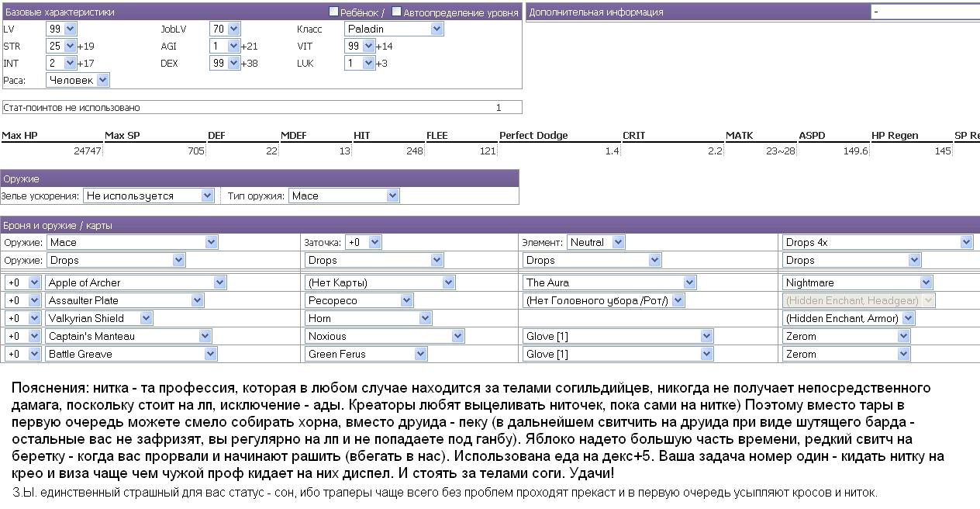Image resolution: width=980 pixels, height=509 pixels.
Task: Expand The Aura dropdown
Action: (x=610, y=282)
